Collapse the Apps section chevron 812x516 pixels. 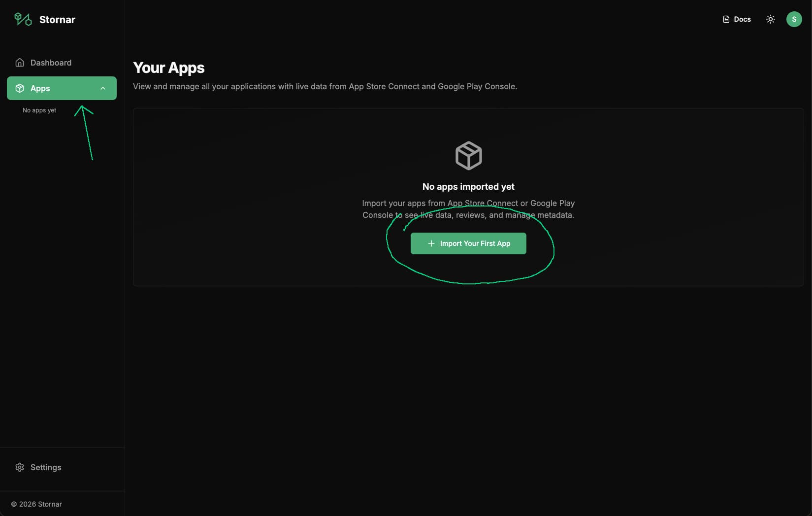[x=103, y=88]
